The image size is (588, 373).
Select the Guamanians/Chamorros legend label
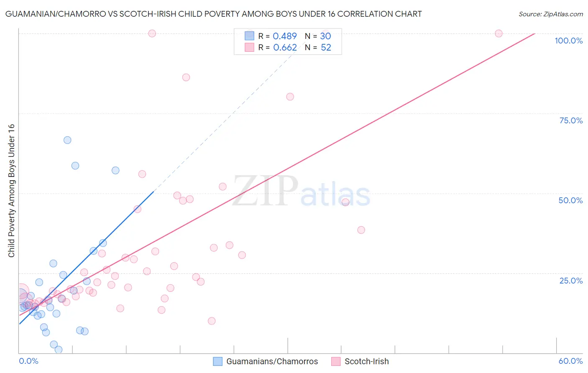click(272, 361)
